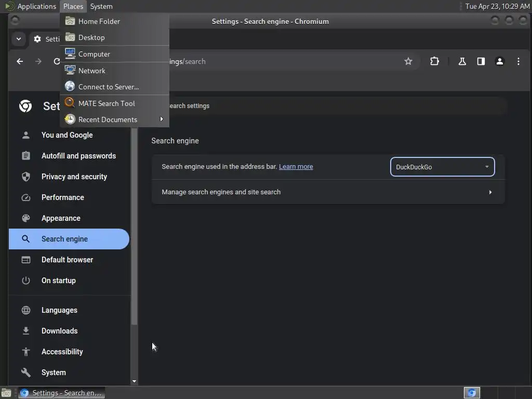Screen dimensions: 532x399
Task: Bookmark this page with the star icon
Action: coord(408,61)
